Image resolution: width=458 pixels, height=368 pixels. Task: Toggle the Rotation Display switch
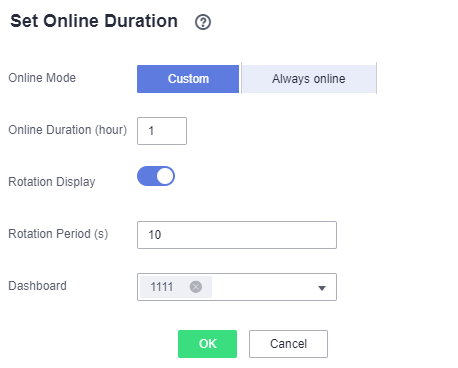click(156, 176)
